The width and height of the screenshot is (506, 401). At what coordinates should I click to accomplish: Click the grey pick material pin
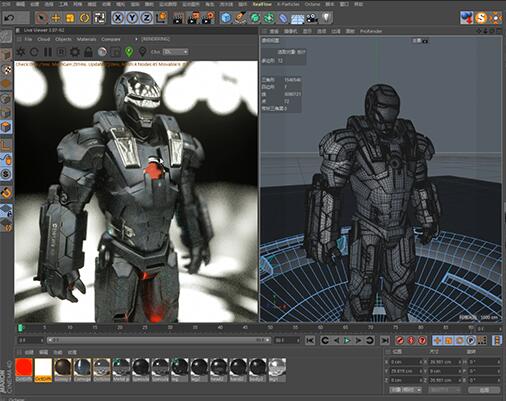pyautogui.click(x=143, y=52)
